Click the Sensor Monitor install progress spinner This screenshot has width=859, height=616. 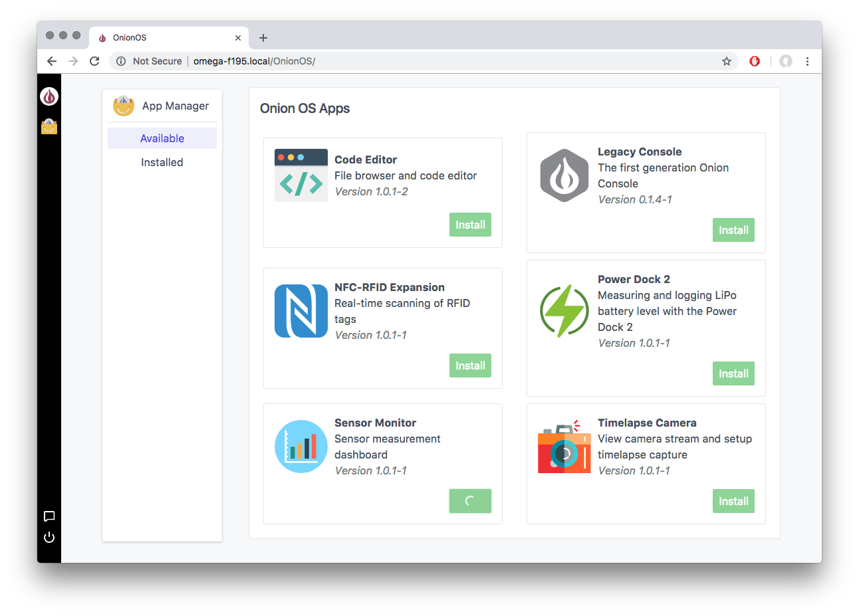[x=470, y=500]
